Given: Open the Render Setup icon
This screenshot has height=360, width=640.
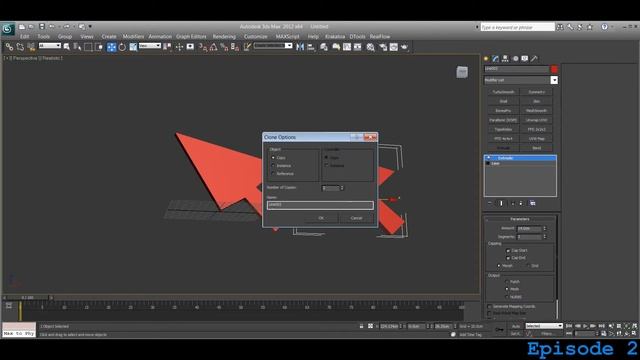Looking at the screenshot, I should coord(383,47).
